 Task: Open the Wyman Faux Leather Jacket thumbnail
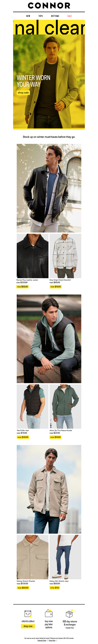click(32, 256)
